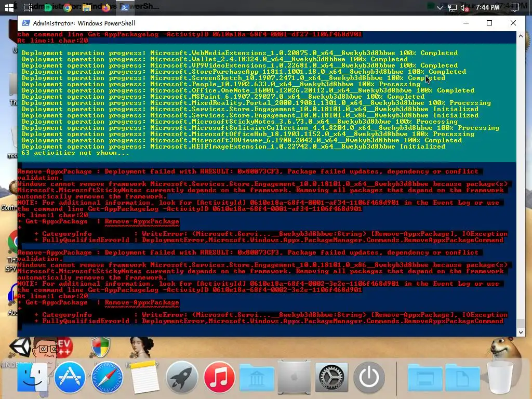Open the library folder in the dock
The width and height of the screenshot is (532, 399).
[x=257, y=378]
